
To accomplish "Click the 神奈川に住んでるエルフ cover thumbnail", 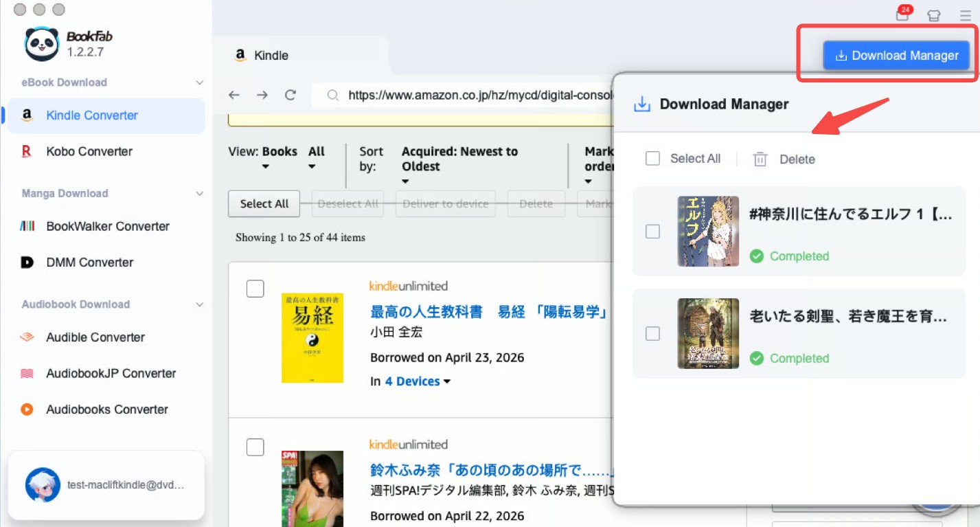I will (x=708, y=232).
